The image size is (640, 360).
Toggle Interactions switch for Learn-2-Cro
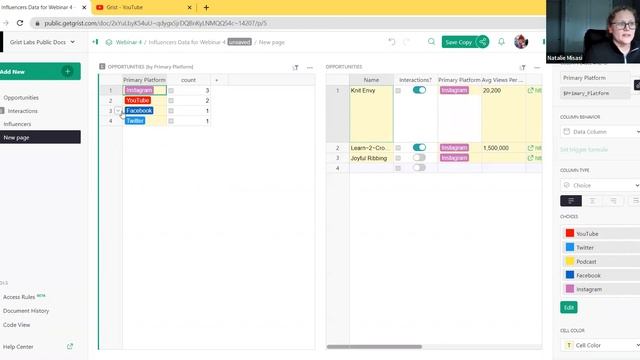coord(419,147)
